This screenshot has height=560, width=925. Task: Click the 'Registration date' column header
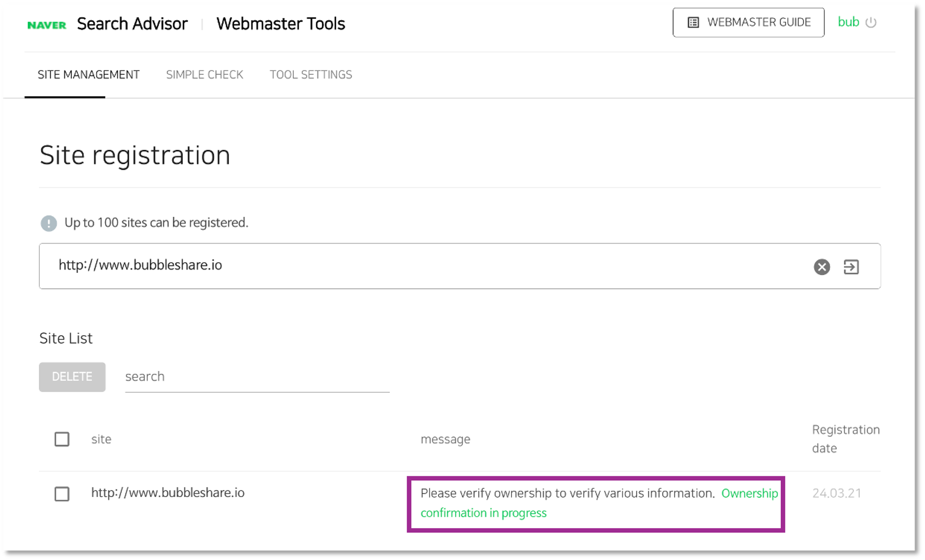[846, 439]
